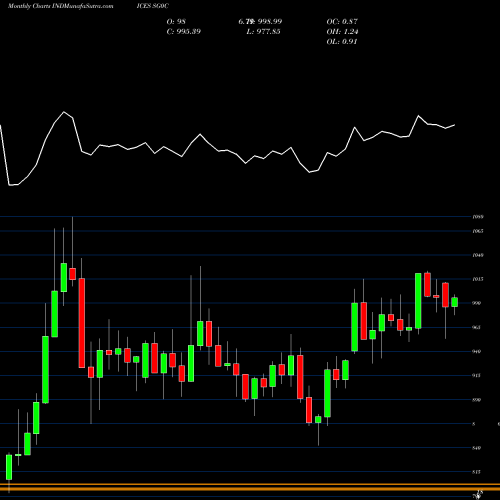Select the 'OL: 0.91' ratio text
Image resolution: width=500 pixels, height=500 pixels.
[342, 42]
